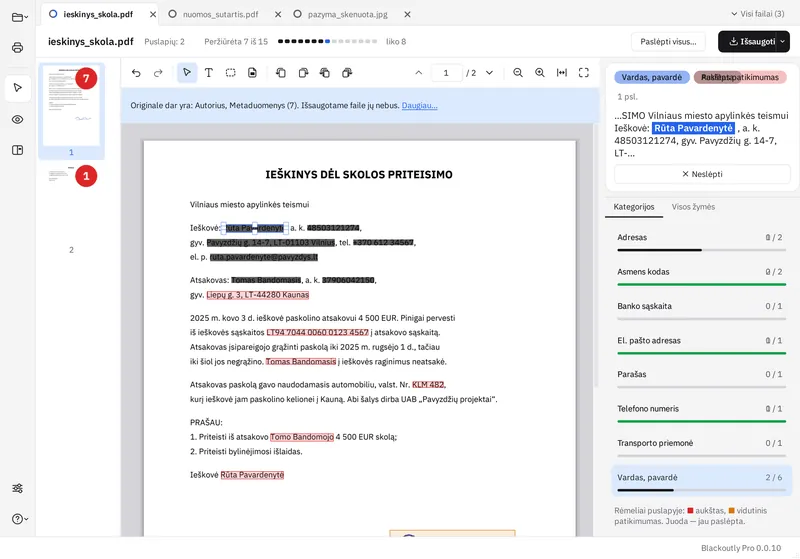Select page 2 thumbnail

[71, 209]
